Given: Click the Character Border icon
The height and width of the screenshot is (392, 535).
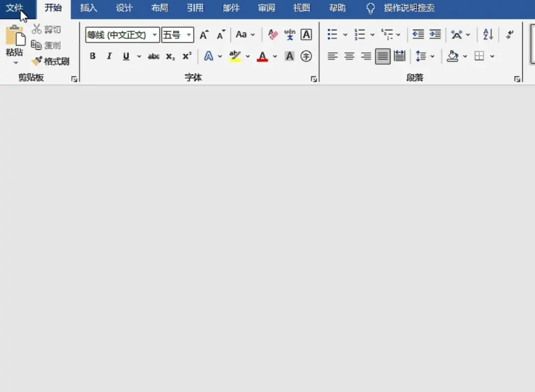Looking at the screenshot, I should [306, 34].
